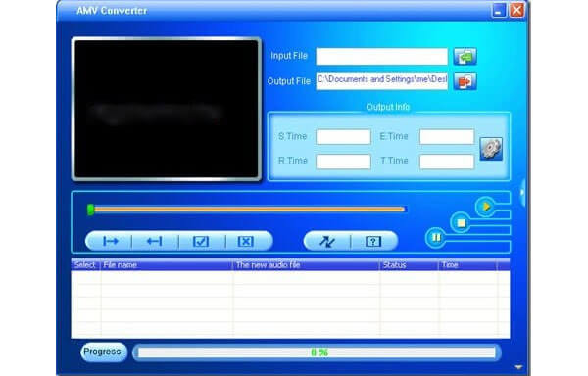
Task: Begin conversion with the double-arrow icon
Action: point(327,241)
